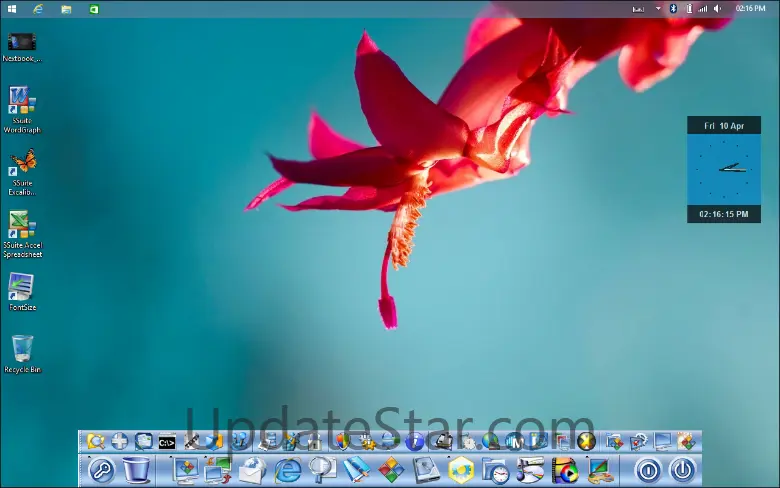This screenshot has height=488, width=780.
Task: Open the blue info sphere icon
Action: pos(414,441)
